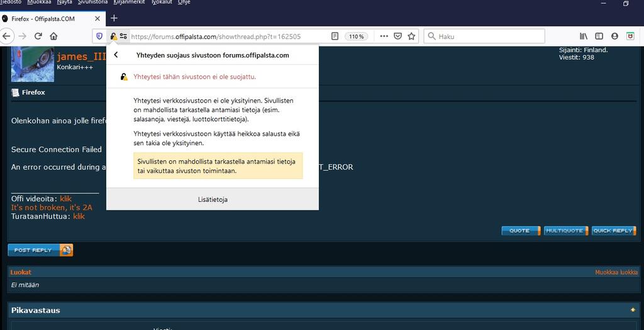Click the Firefox back navigation arrow

coord(6,36)
